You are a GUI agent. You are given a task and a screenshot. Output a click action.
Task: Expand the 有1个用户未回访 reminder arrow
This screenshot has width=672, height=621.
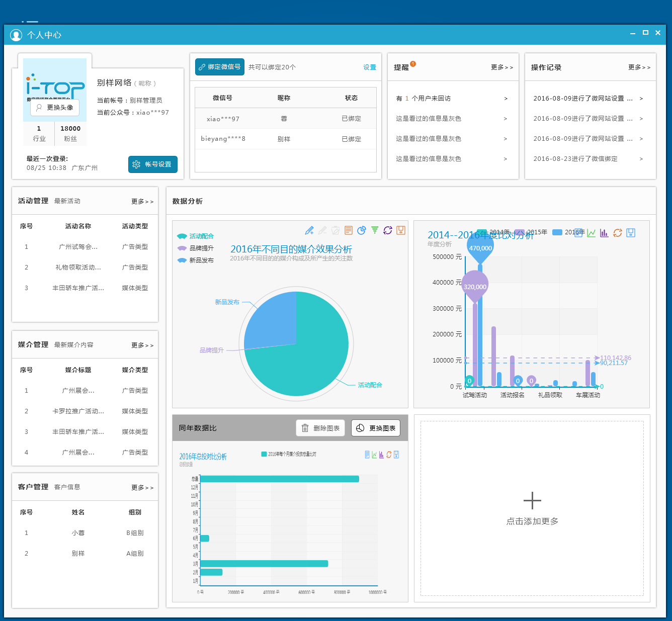(x=506, y=99)
